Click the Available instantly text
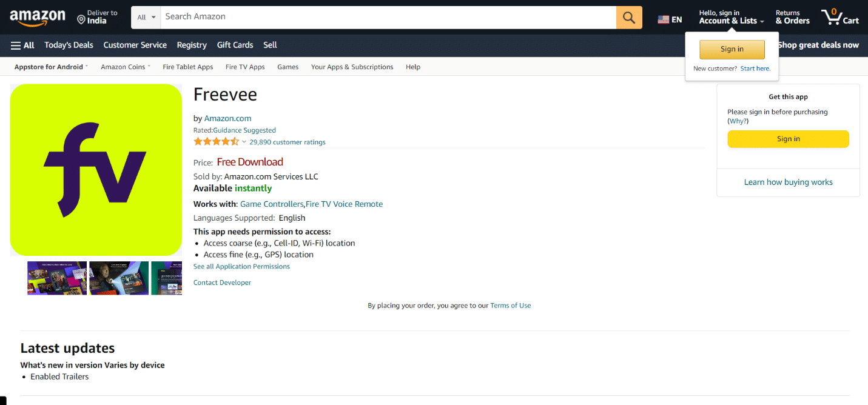 232,189
